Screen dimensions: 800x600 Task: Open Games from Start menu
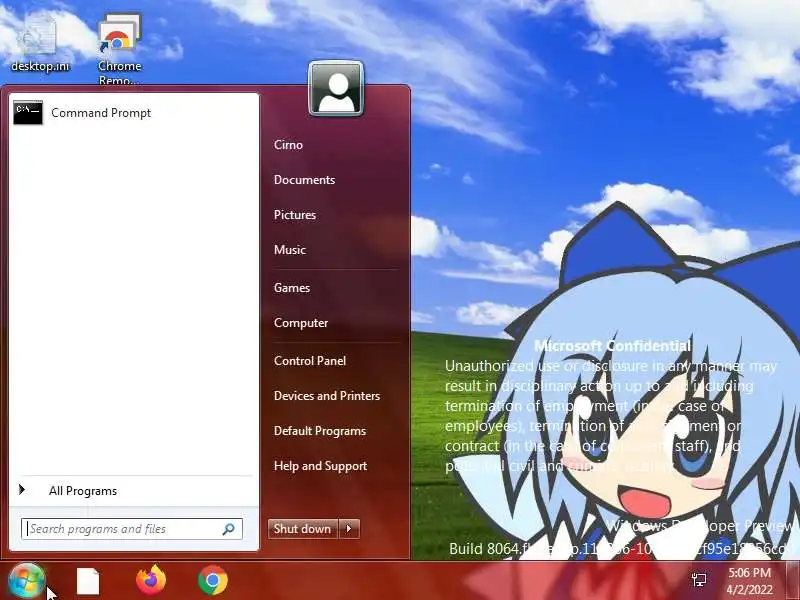point(292,288)
